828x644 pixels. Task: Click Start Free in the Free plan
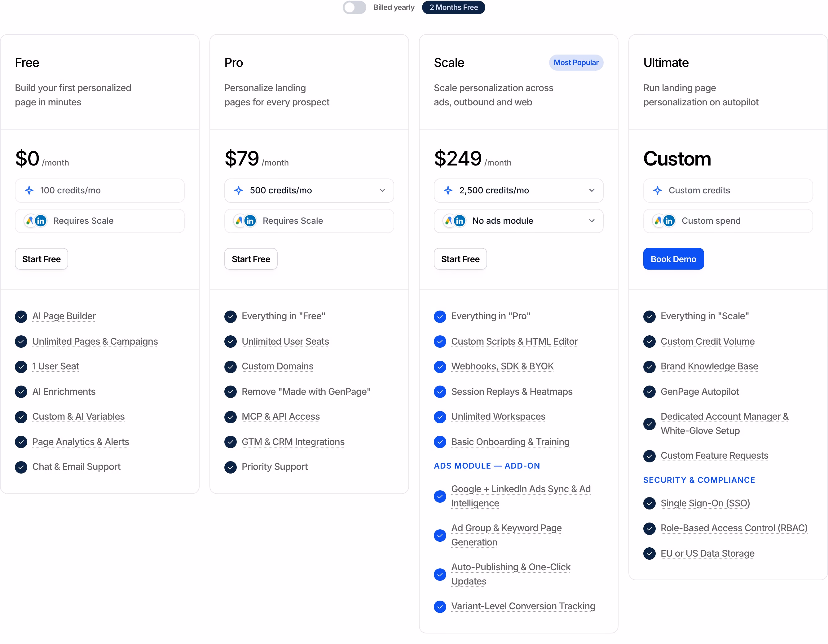(41, 259)
